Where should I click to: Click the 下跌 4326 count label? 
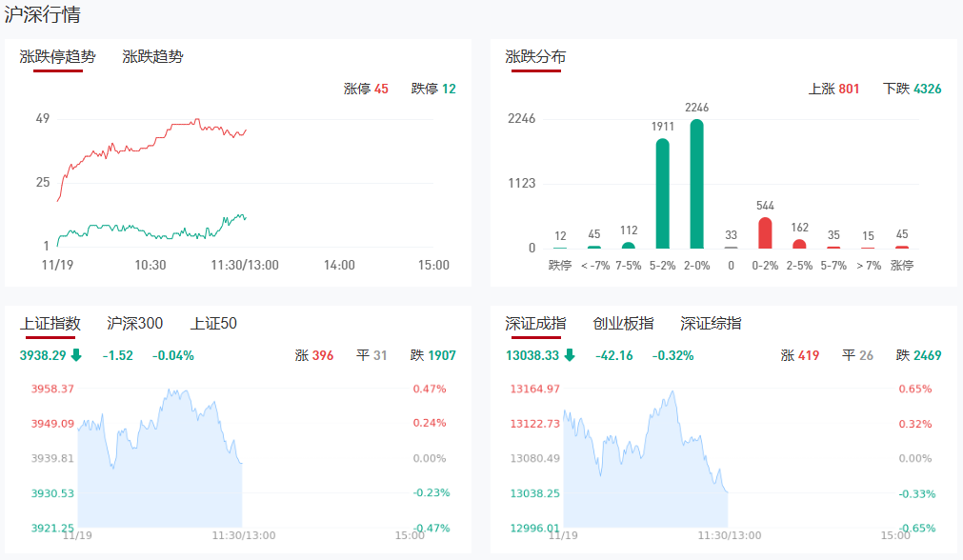coord(912,89)
